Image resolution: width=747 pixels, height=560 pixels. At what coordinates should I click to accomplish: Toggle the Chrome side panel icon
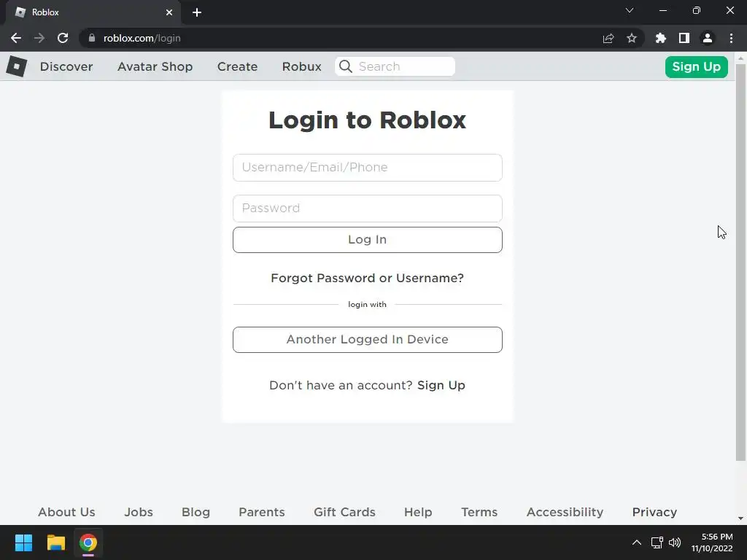point(684,38)
